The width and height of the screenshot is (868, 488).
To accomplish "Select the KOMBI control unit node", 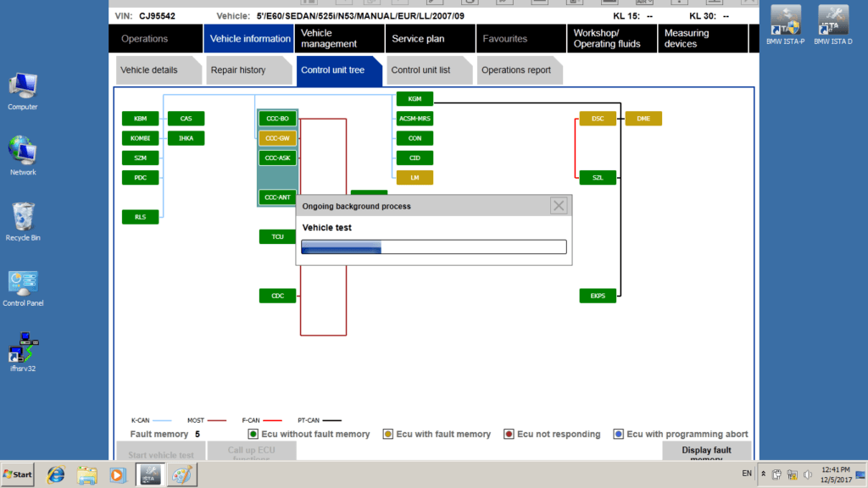I will point(140,138).
